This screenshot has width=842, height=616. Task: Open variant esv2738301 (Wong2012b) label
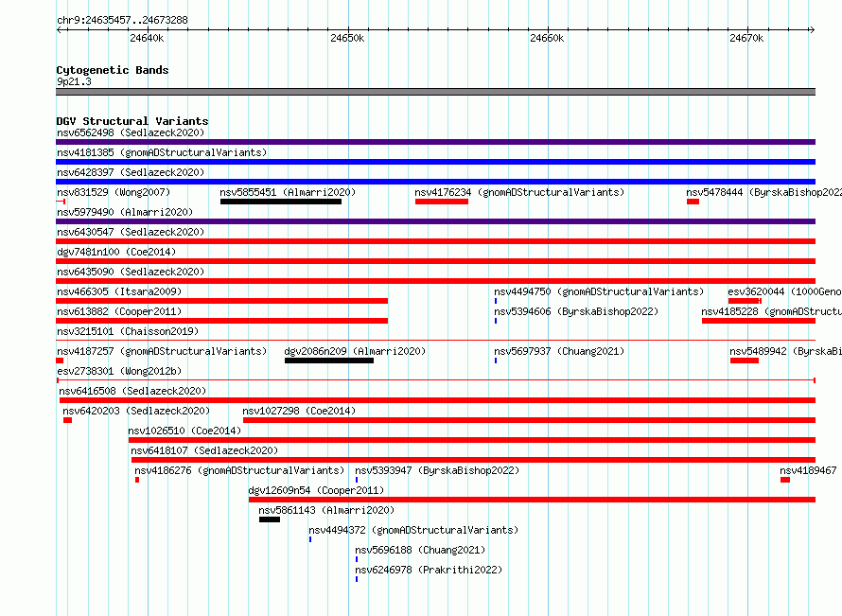pos(119,371)
